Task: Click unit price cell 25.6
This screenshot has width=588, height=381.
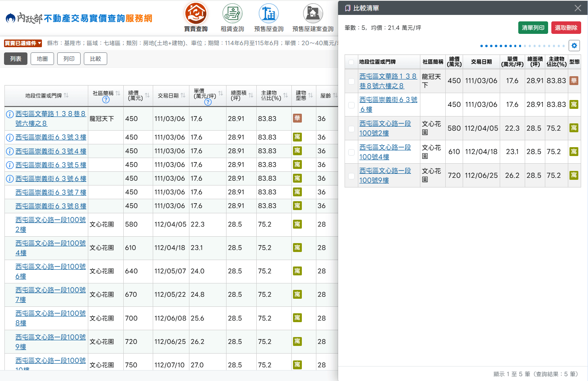Action: pos(197,318)
